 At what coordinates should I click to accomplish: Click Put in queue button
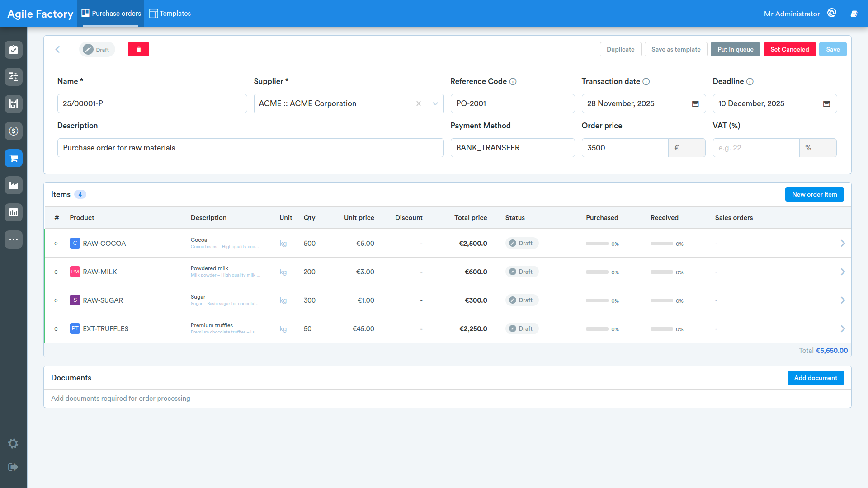[735, 49]
